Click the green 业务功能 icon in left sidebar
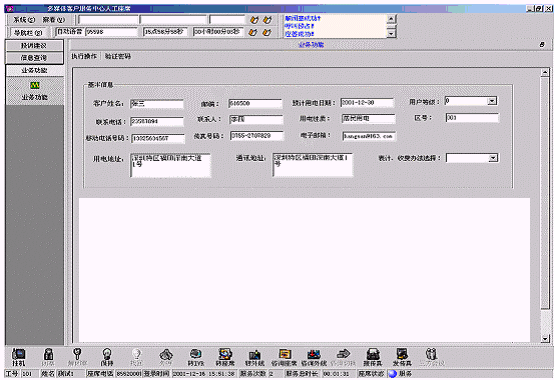 [35, 85]
